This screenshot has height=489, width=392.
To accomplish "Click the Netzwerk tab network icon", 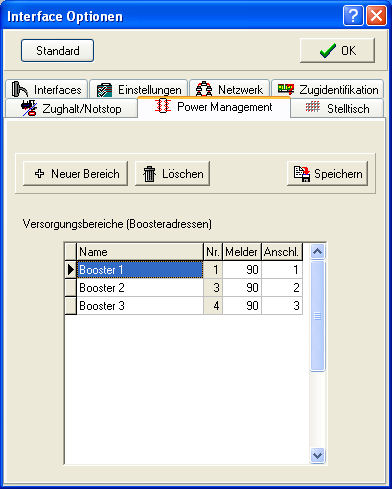I will [x=204, y=89].
